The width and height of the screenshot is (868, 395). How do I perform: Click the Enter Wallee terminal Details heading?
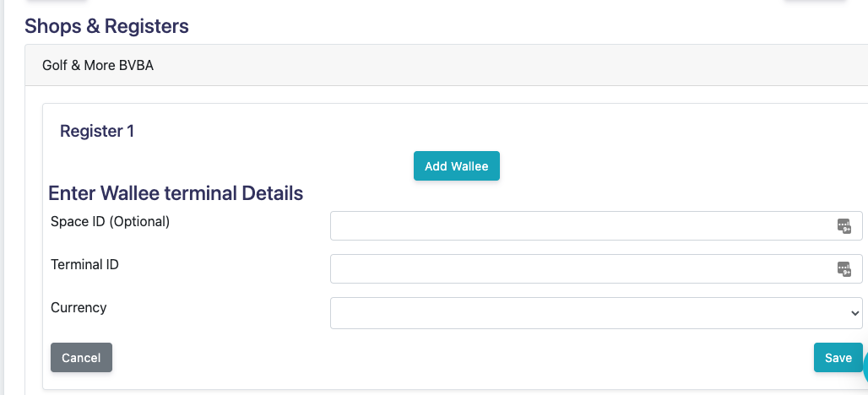176,193
